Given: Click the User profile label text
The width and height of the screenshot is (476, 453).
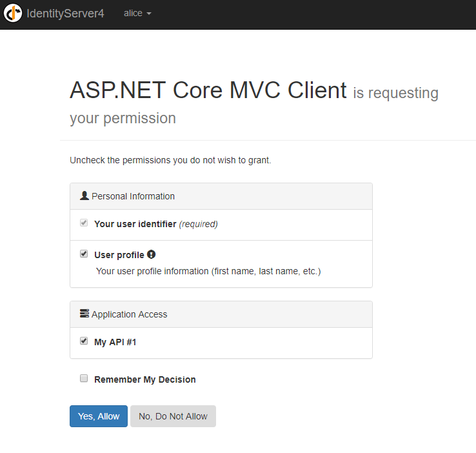Looking at the screenshot, I should 119,255.
